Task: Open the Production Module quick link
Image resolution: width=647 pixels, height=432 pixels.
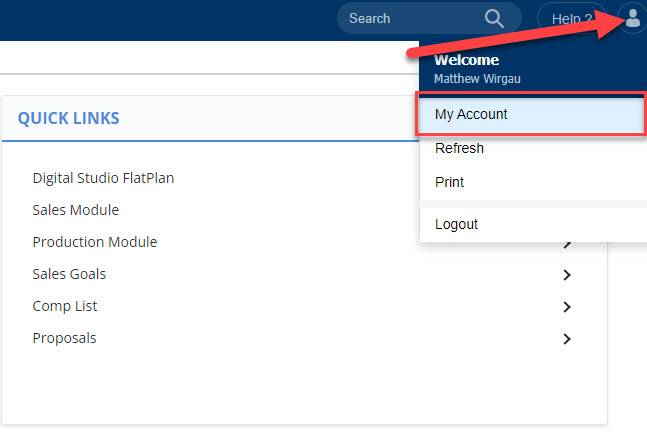Action: pos(94,242)
